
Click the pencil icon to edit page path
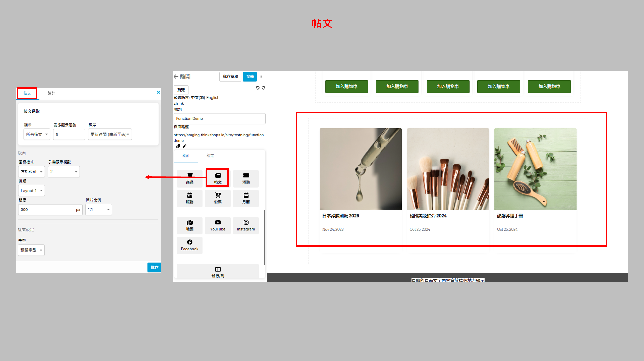(x=185, y=146)
